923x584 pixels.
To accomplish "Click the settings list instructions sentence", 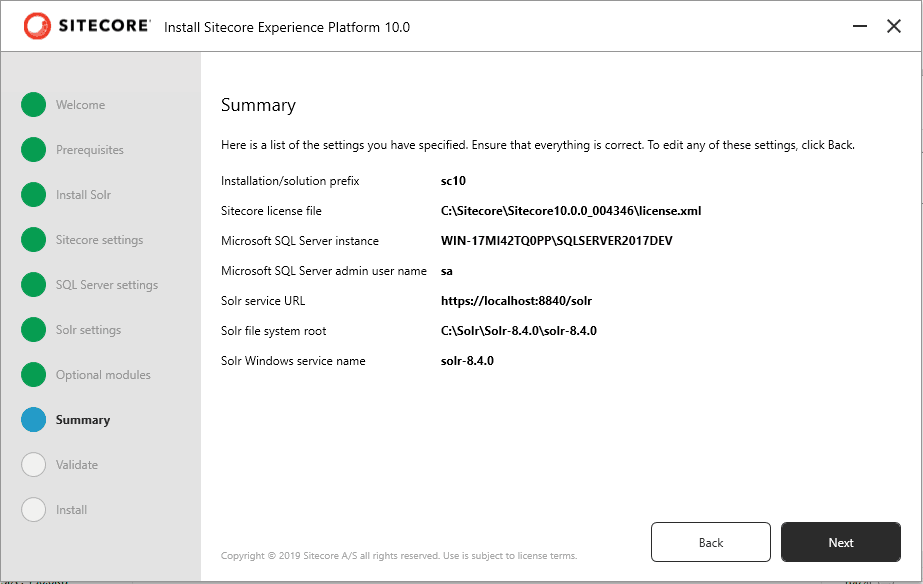I will click(x=537, y=145).
